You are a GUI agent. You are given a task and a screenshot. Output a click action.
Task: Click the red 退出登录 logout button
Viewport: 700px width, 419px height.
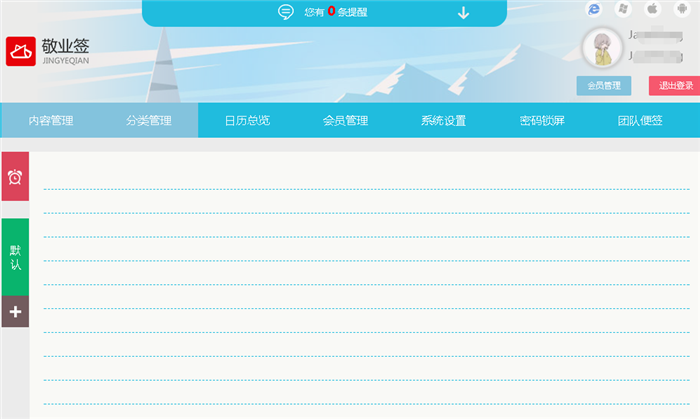pos(671,86)
